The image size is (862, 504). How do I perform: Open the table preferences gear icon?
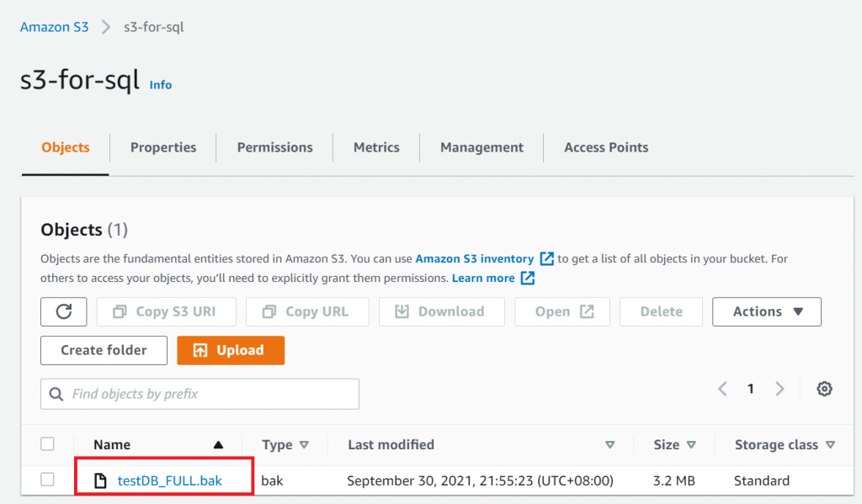coord(824,389)
